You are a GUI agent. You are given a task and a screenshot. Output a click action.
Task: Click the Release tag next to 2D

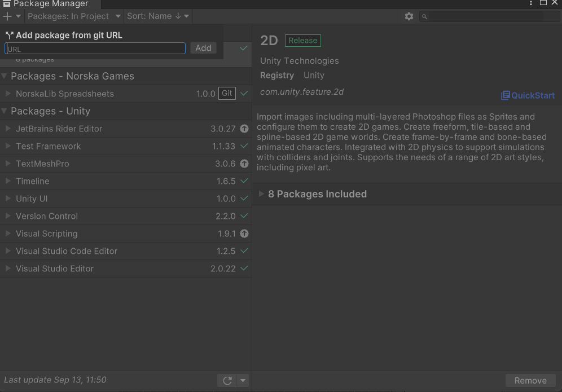[303, 41]
